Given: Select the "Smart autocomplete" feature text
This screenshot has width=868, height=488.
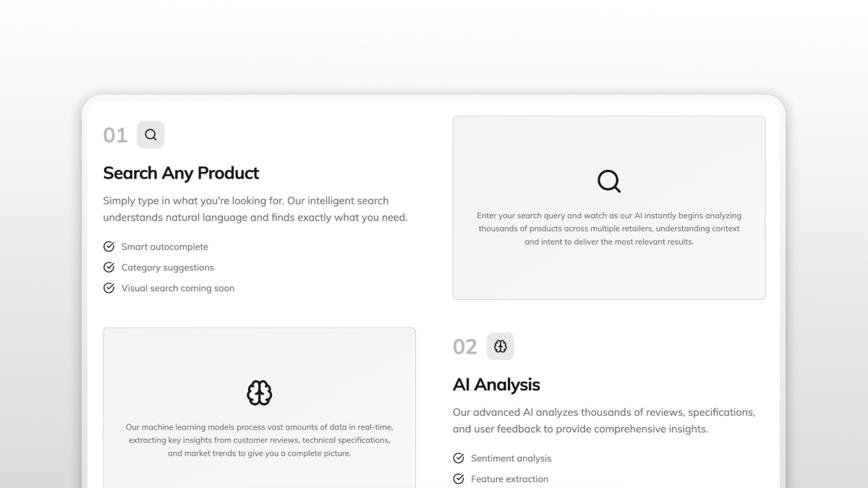Looking at the screenshot, I should tap(165, 247).
